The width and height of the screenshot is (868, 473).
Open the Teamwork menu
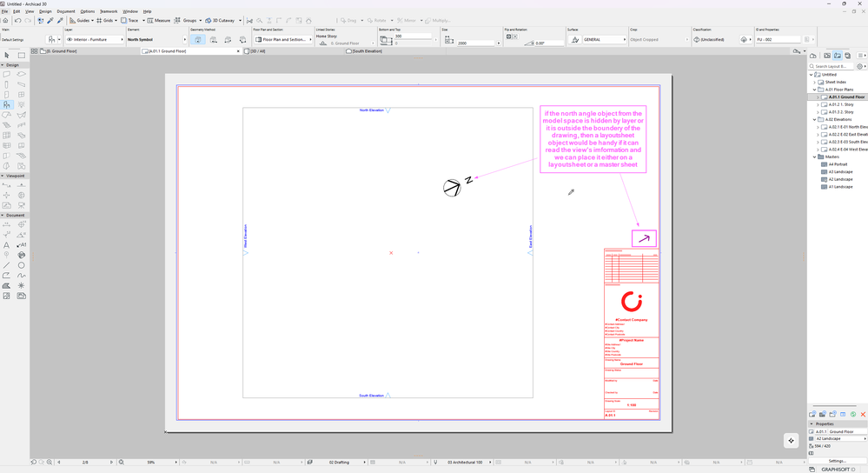pyautogui.click(x=109, y=11)
